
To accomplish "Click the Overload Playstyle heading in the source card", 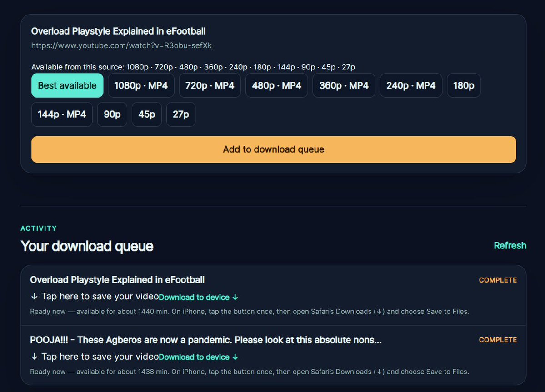I will click(119, 31).
